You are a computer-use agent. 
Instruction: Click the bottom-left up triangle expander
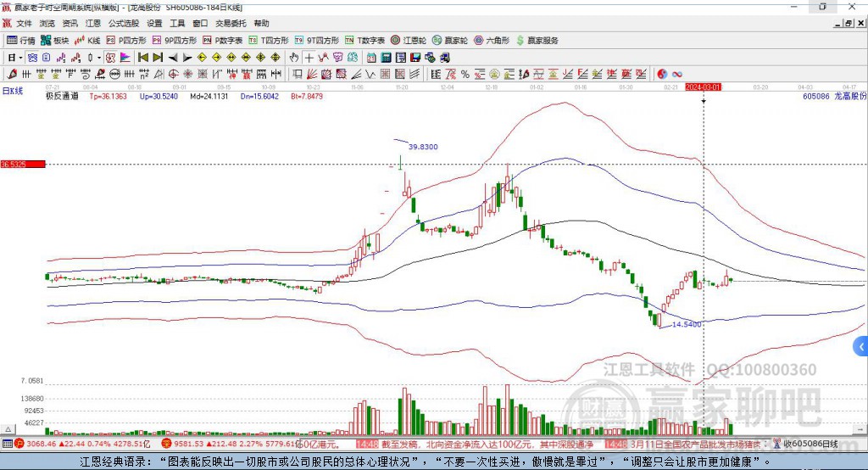pyautogui.click(x=8, y=429)
